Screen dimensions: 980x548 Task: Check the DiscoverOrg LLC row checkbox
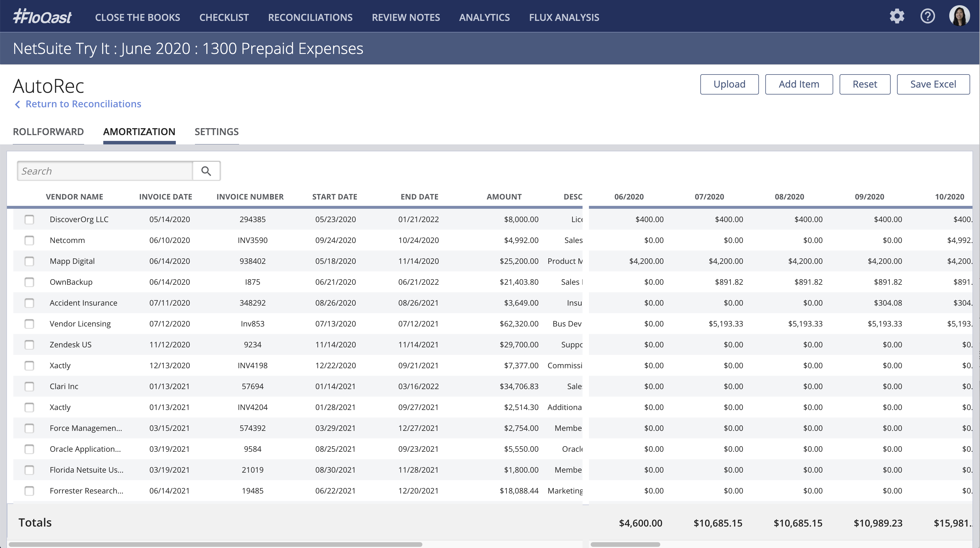tap(29, 219)
